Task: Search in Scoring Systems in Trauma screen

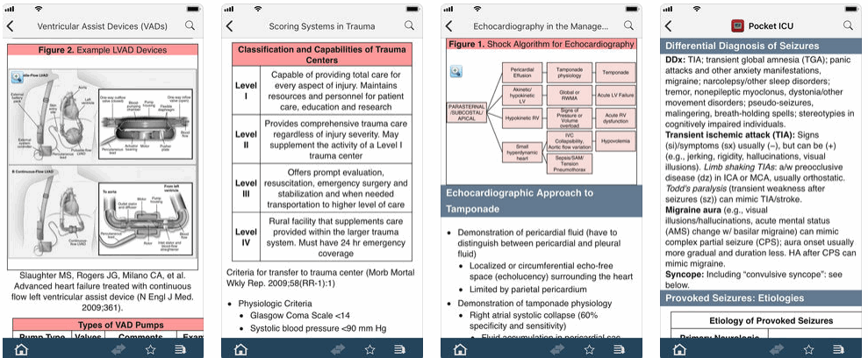Action: (x=409, y=25)
